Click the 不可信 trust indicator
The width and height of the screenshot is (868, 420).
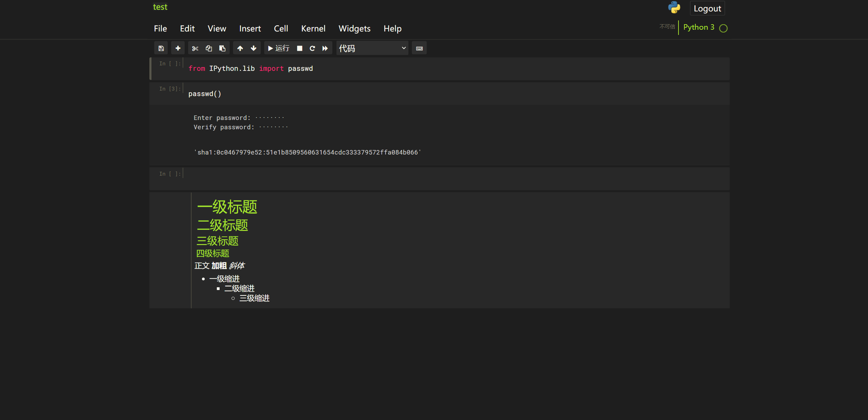click(667, 27)
